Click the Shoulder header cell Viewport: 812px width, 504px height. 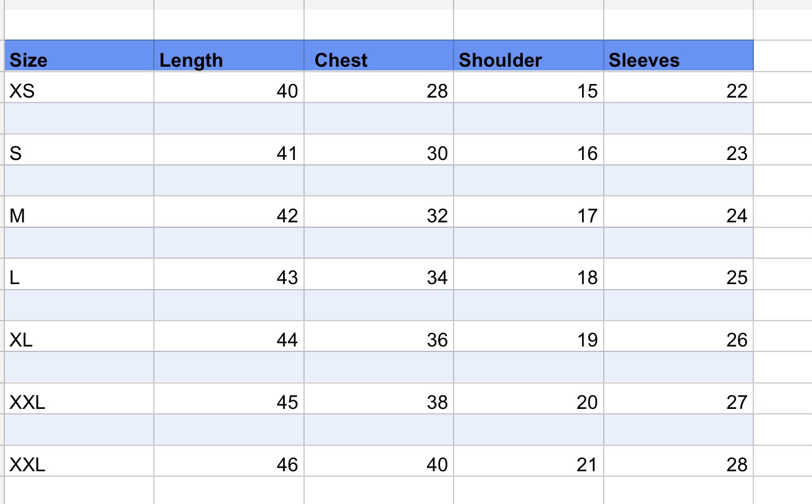(528, 56)
